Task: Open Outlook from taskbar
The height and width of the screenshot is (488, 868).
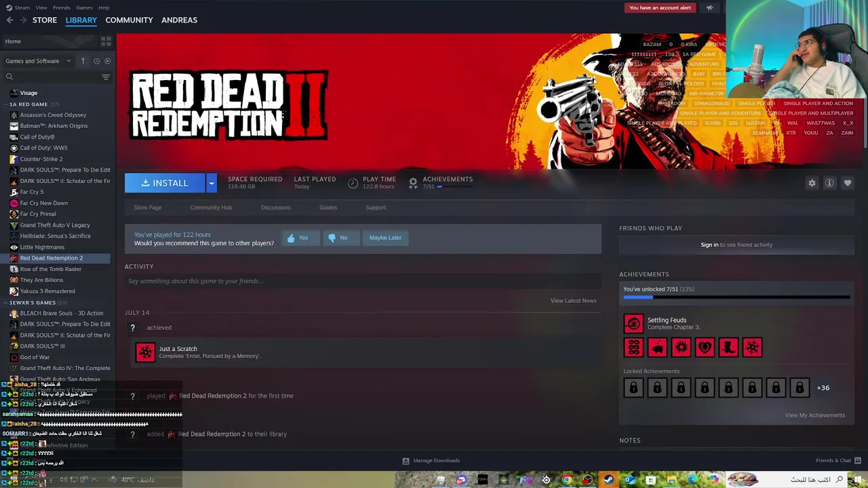Action: coord(629,480)
